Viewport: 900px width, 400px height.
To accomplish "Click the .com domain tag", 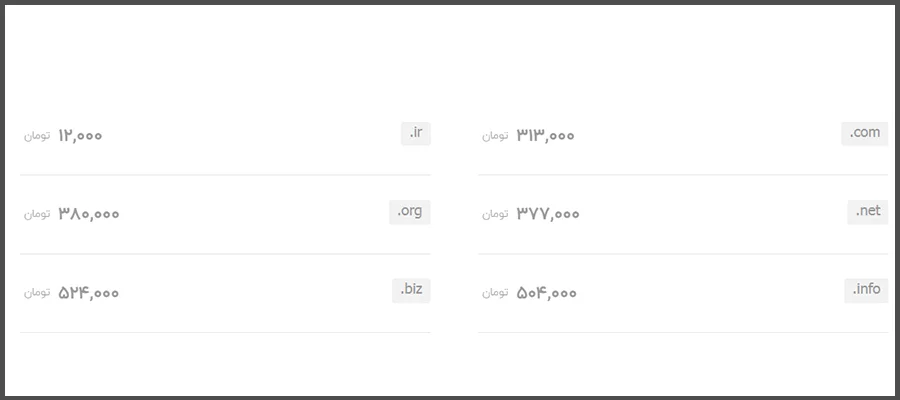I will [x=865, y=133].
